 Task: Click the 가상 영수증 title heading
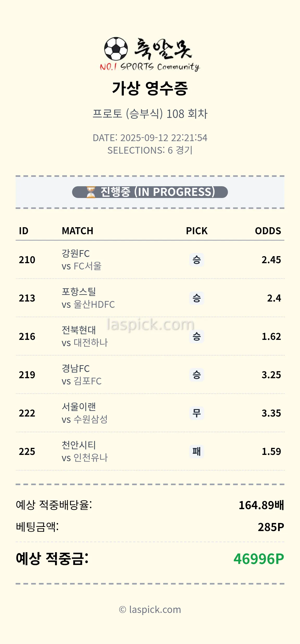click(x=150, y=88)
